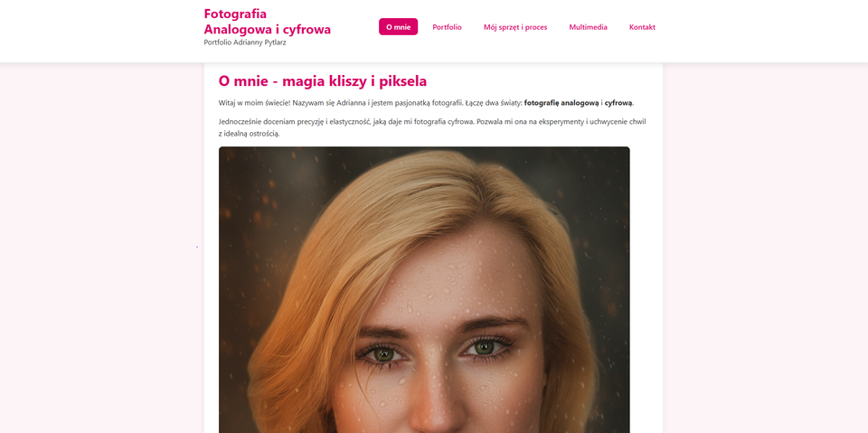868x433 pixels.
Task: Click the Fotografia Analogowa i cyfrowa site title
Action: (x=268, y=21)
